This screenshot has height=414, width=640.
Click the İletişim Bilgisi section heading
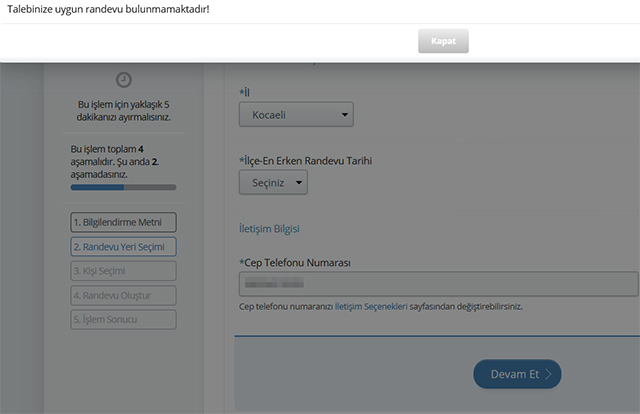coord(269,229)
